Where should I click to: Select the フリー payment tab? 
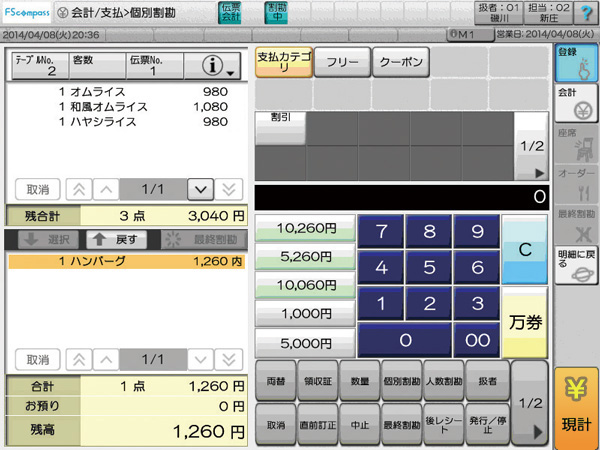coord(341,62)
